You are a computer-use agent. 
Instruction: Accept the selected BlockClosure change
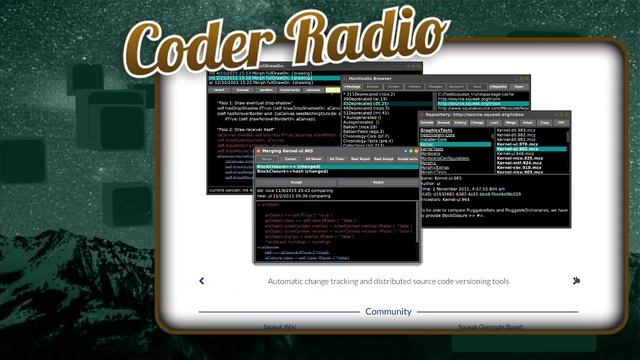[x=296, y=182]
